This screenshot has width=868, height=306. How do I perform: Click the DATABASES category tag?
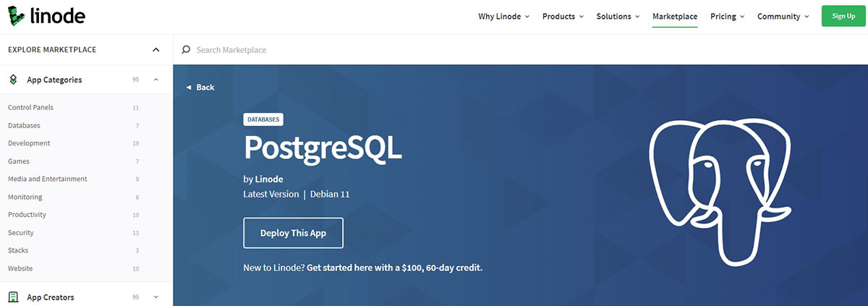tap(263, 119)
